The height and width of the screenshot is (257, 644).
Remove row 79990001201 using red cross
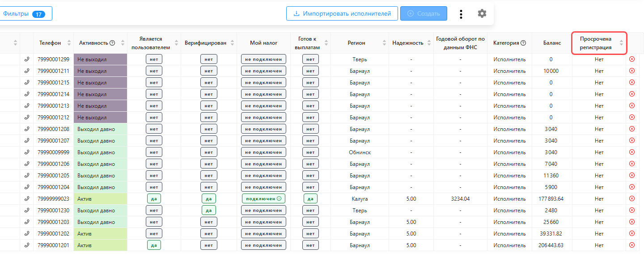click(x=632, y=245)
